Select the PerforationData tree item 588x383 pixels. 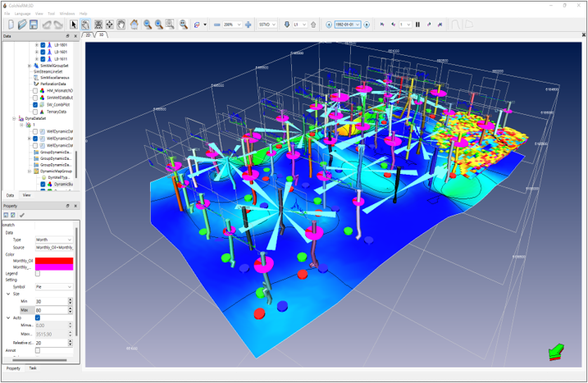tap(52, 84)
